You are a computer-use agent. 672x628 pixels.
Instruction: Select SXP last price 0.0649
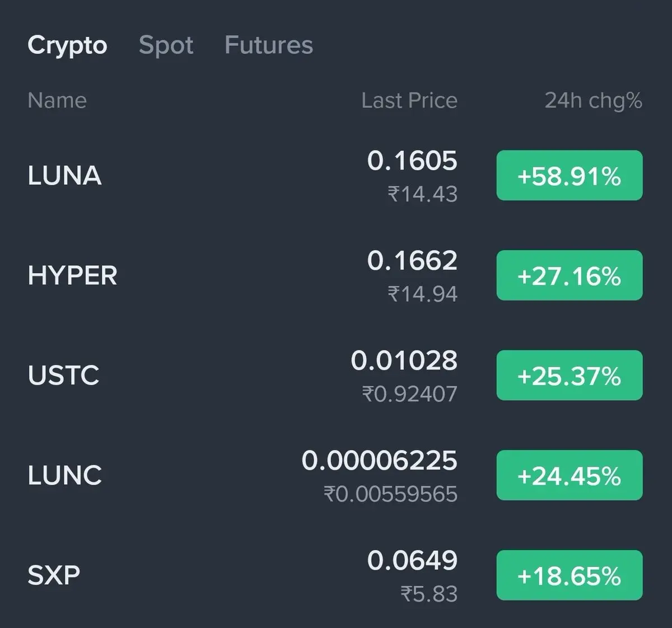[412, 561]
